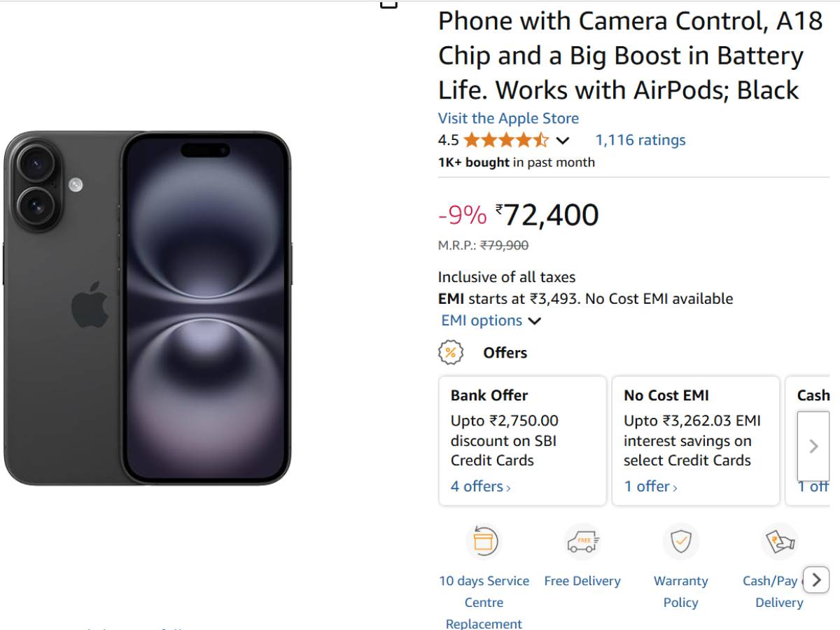Viewport: 840px width, 630px height.
Task: Visit the Apple Store link
Action: pos(508,118)
